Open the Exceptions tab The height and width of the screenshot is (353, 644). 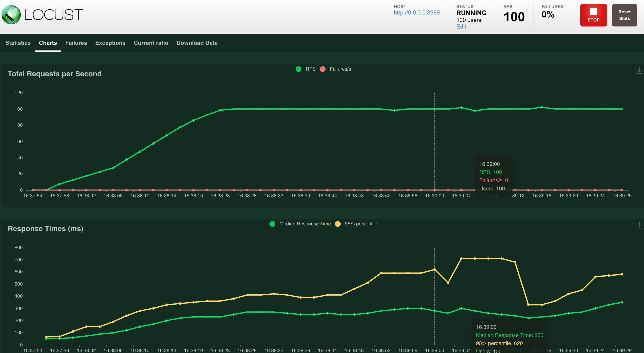coord(110,43)
